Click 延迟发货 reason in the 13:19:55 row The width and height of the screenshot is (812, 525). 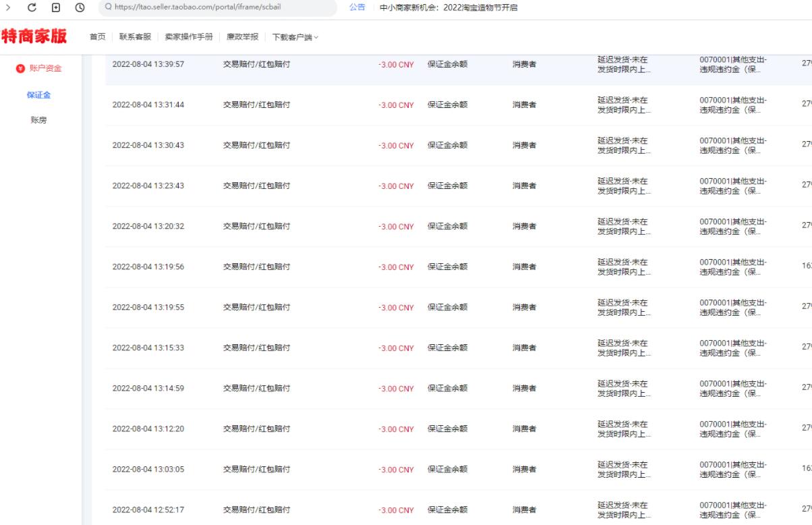(x=625, y=307)
